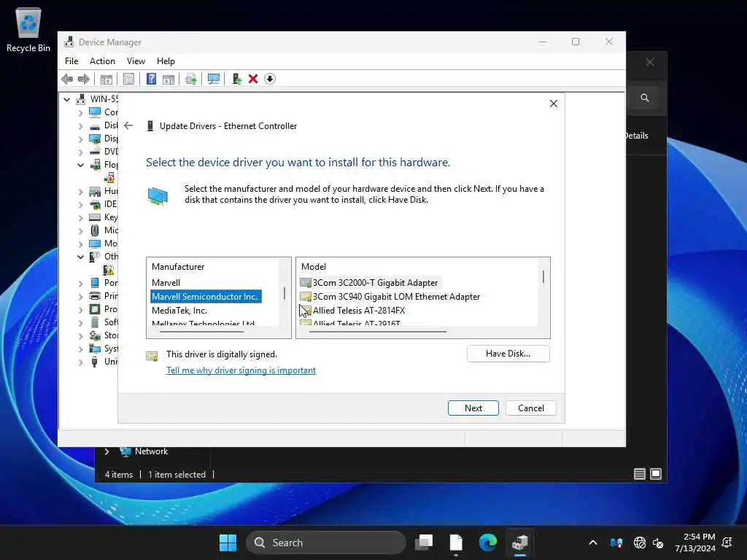Select 3Com 3C2000-T Gigabit Adapter model

click(x=369, y=283)
